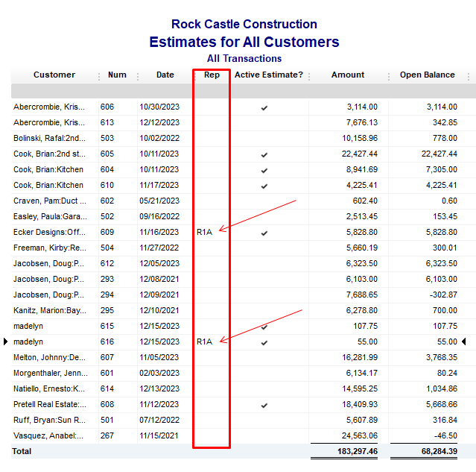Select customer Natiello, Ernesto:K...

pyautogui.click(x=49, y=388)
